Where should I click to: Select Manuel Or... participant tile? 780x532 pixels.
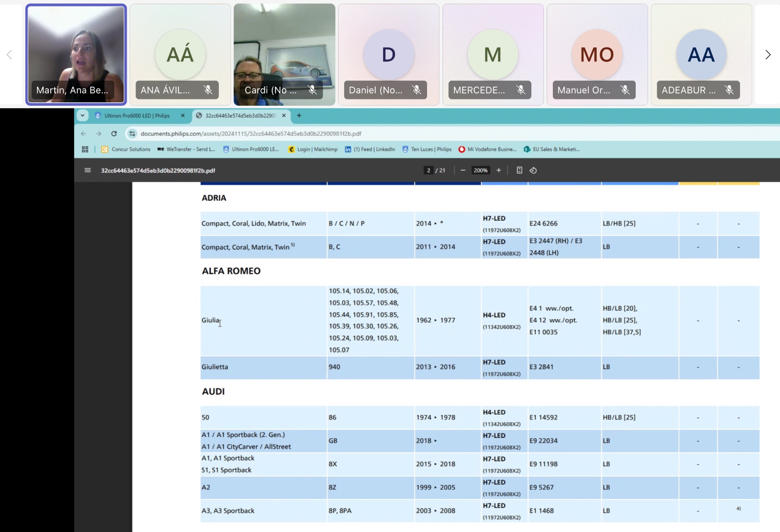[598, 55]
